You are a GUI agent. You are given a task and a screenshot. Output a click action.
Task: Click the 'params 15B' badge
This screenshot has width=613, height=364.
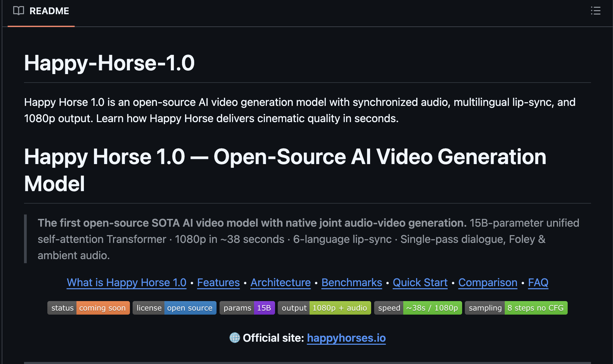tap(247, 308)
